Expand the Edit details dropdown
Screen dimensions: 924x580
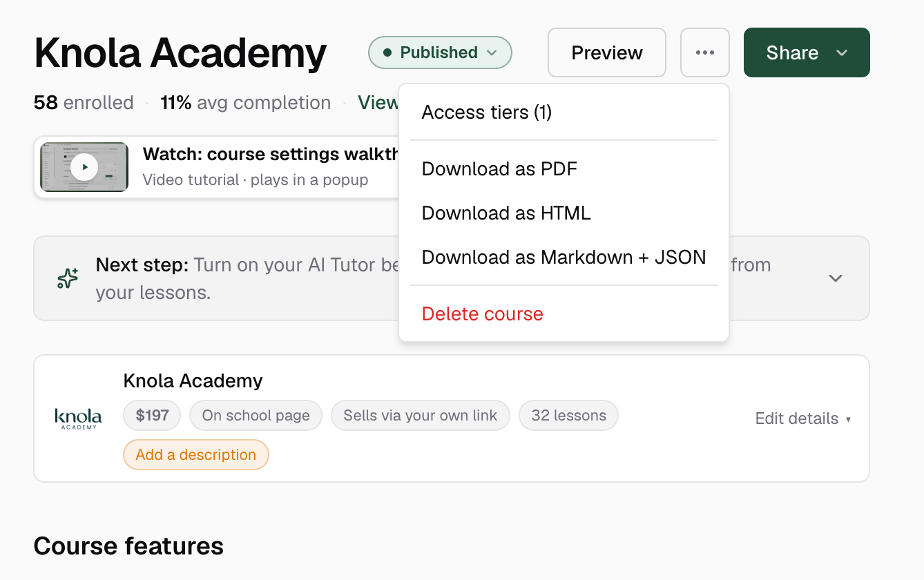(803, 418)
